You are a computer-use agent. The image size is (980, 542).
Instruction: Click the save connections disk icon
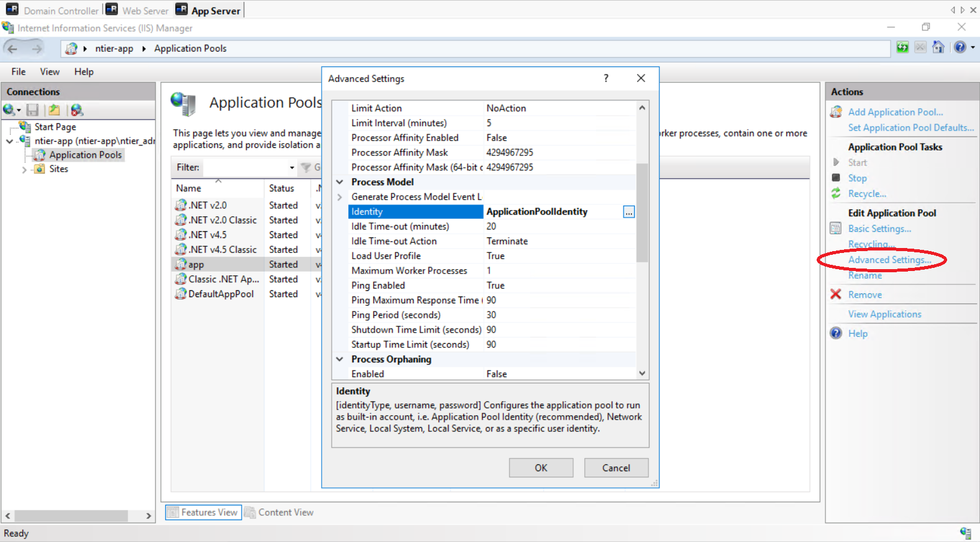click(32, 110)
